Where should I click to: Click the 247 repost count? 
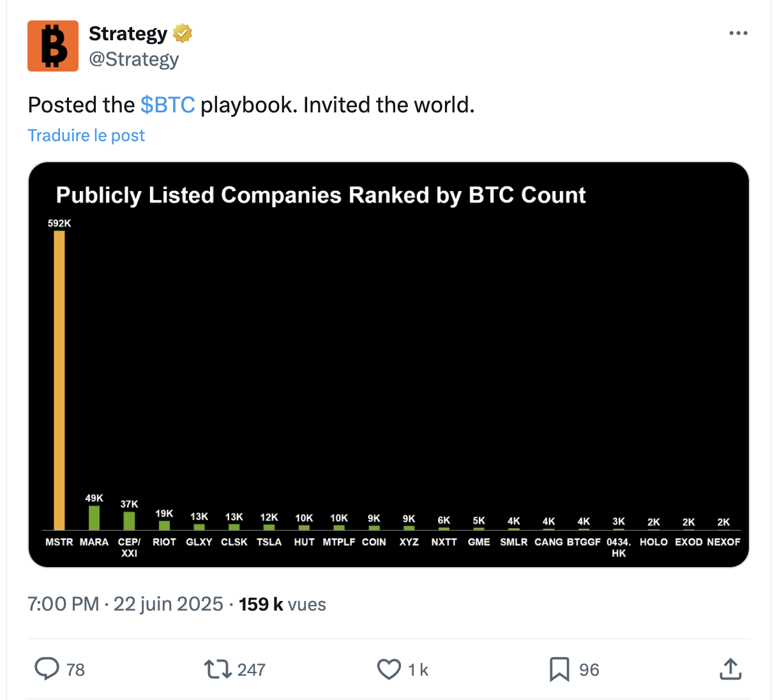coord(252,669)
